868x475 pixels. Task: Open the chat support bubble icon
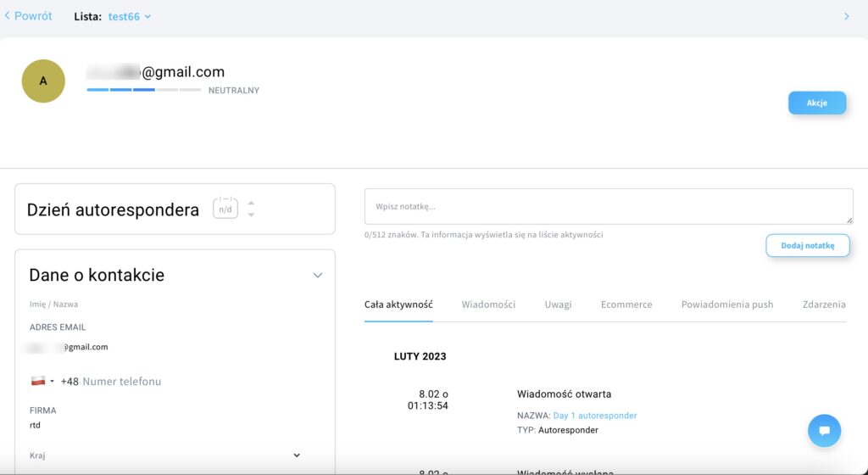point(824,430)
